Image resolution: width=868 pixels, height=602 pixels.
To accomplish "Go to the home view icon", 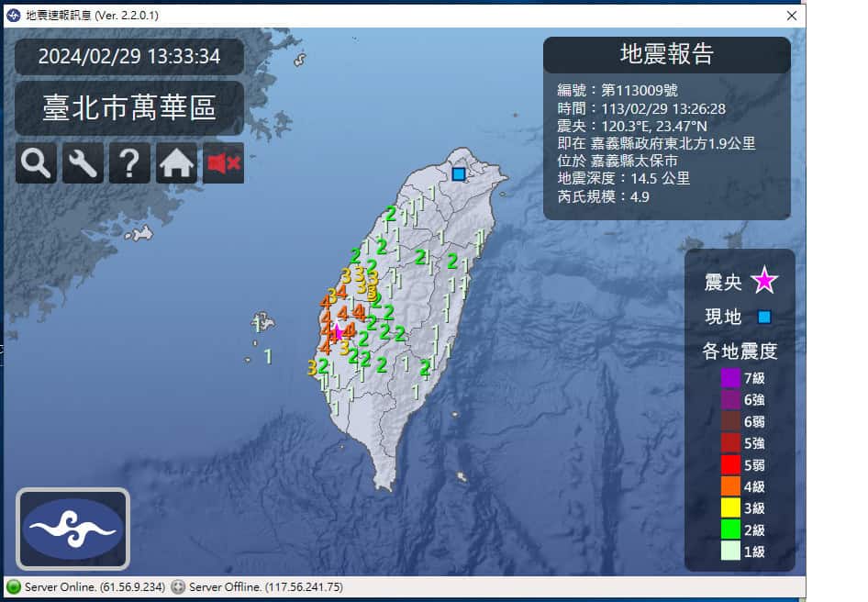I will click(176, 163).
